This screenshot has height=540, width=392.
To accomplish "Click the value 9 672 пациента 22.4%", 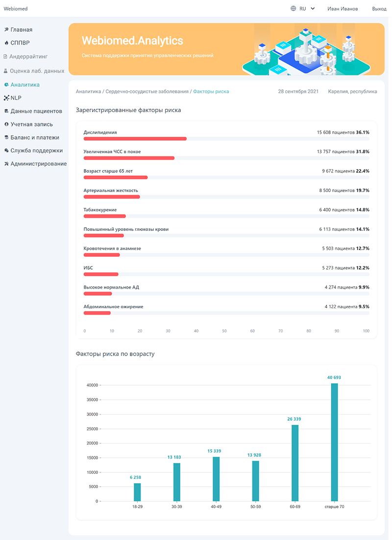I will point(345,171).
